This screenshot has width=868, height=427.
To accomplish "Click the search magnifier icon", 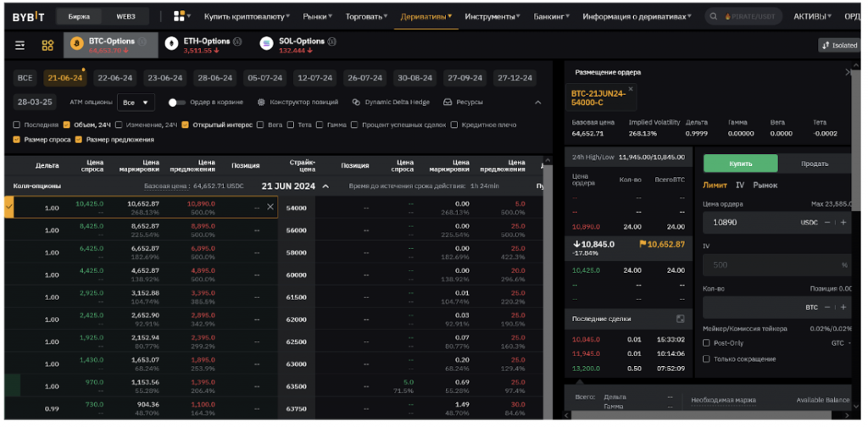I will [x=714, y=16].
